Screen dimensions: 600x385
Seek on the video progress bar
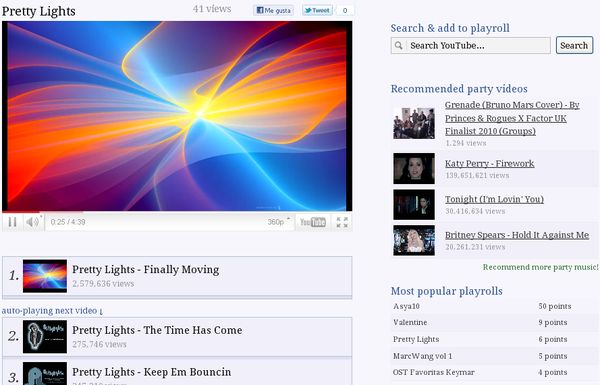177,212
